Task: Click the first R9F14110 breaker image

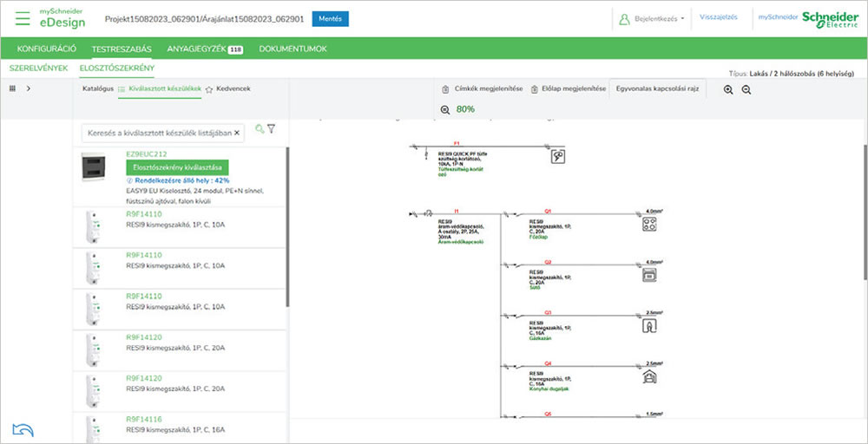Action: coord(93,226)
